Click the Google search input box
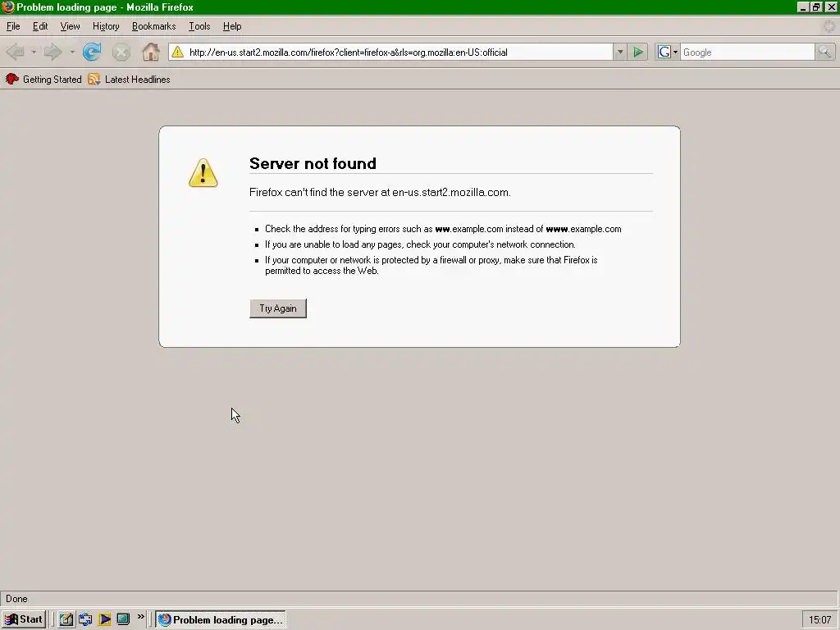Viewport: 840px width, 630px height. click(x=747, y=52)
